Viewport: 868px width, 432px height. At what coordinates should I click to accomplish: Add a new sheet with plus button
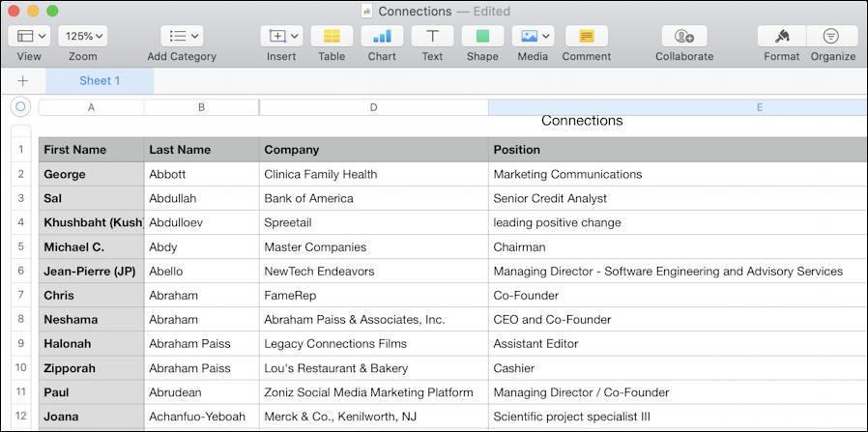[22, 81]
